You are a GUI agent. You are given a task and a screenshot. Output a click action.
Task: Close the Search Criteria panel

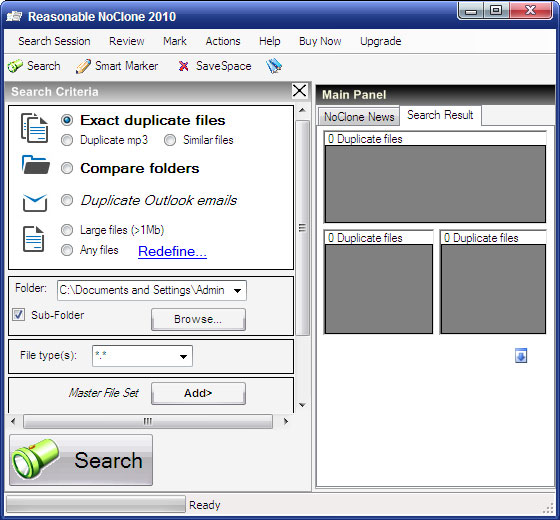point(299,91)
